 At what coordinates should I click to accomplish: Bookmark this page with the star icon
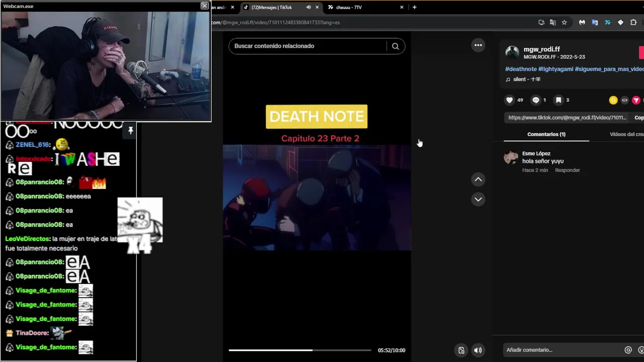(x=564, y=23)
